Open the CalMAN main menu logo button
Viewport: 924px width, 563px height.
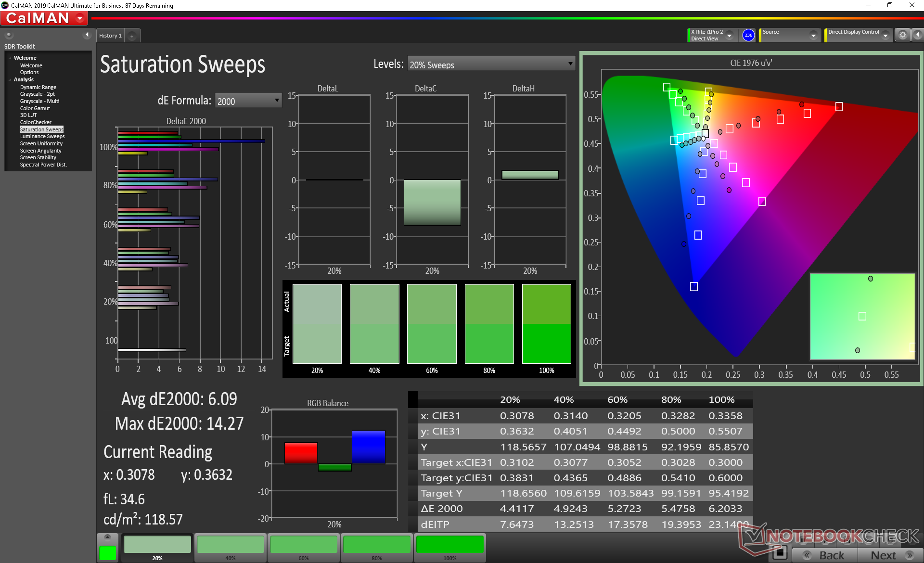tap(44, 18)
